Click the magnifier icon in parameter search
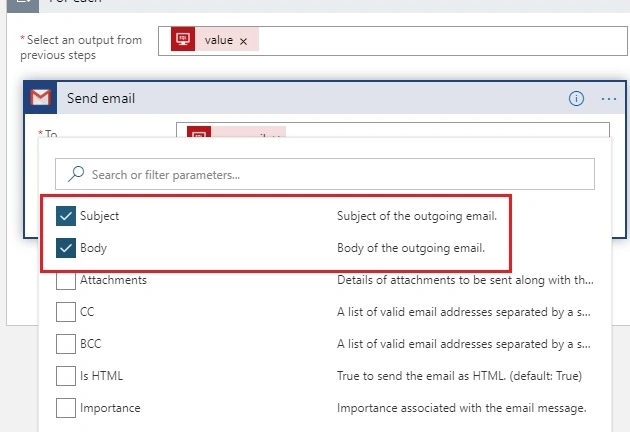 pos(76,174)
